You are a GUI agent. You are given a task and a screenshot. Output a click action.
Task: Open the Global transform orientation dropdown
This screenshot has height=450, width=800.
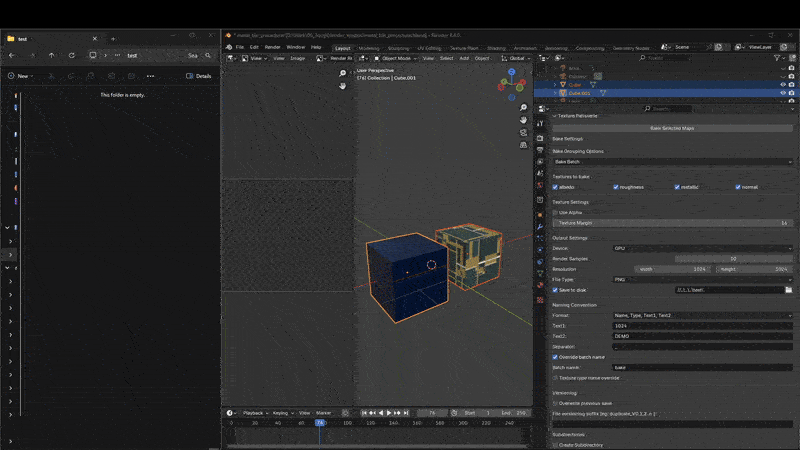tap(515, 59)
